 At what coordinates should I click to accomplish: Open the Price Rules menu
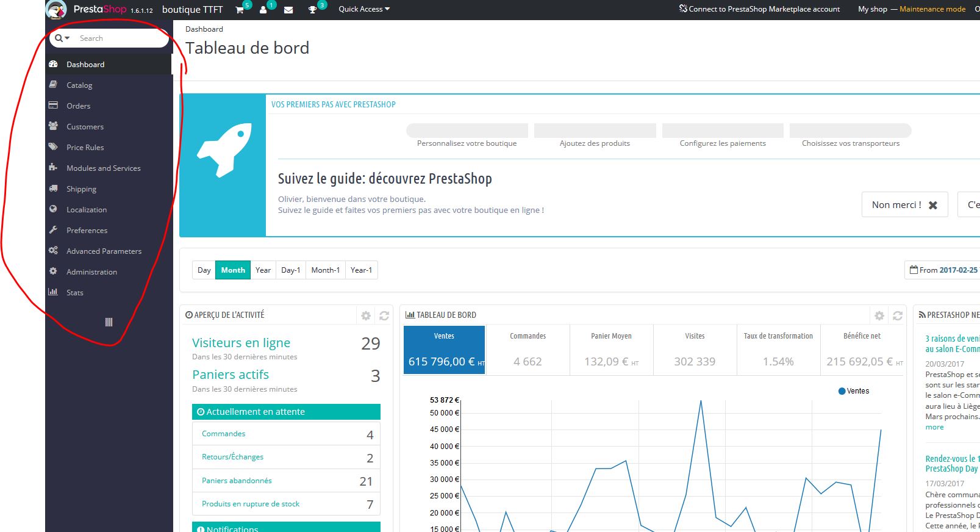pyautogui.click(x=109, y=147)
